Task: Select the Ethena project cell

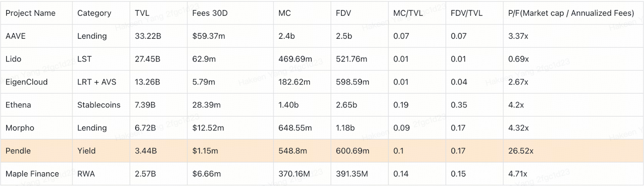Action: [x=18, y=105]
